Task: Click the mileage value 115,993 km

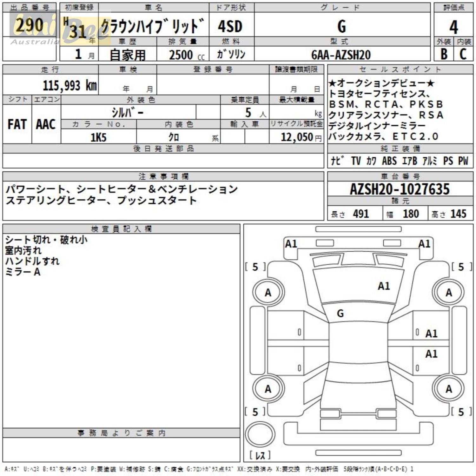Action: click(x=69, y=85)
